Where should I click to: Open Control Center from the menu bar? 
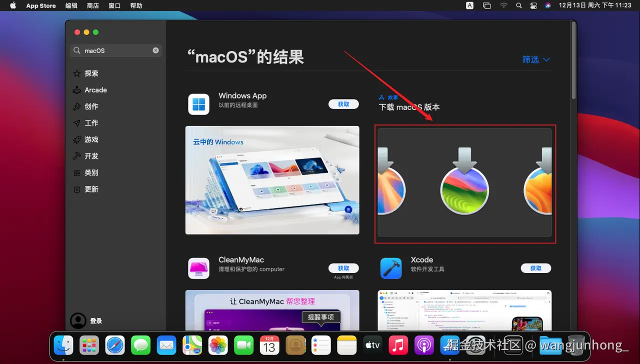pos(533,5)
